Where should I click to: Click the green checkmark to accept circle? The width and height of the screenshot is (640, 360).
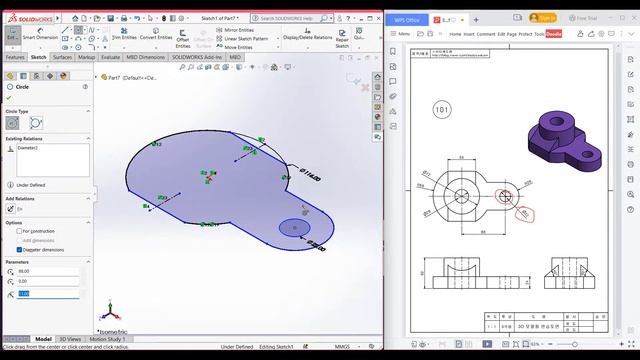tap(9, 98)
